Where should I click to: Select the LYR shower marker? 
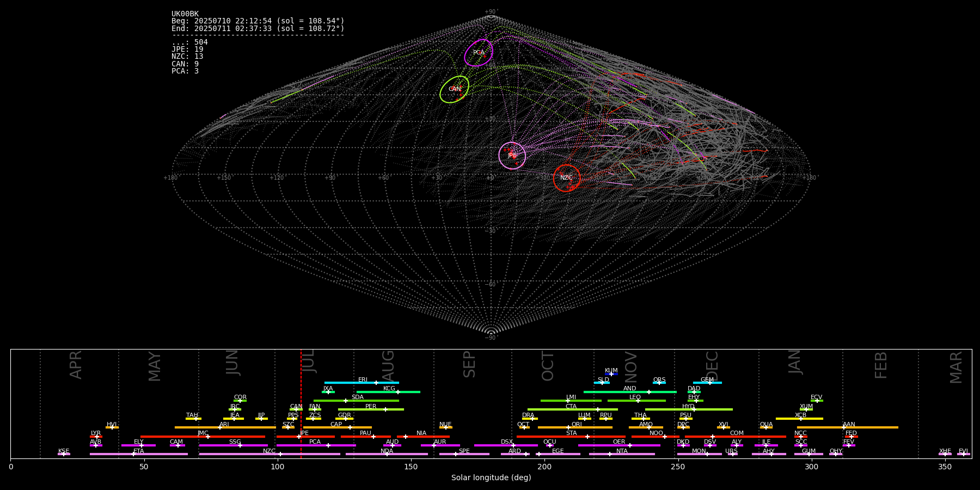[x=96, y=437]
